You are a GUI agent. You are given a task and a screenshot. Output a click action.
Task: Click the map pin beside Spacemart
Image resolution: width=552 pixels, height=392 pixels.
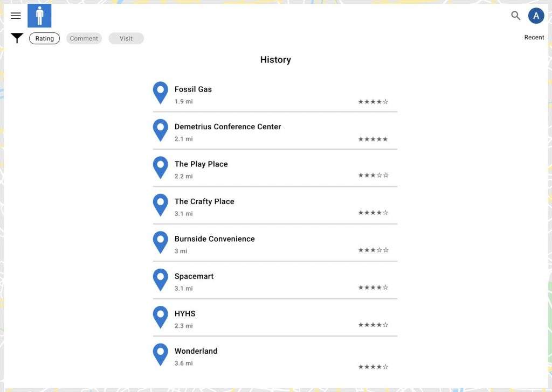(161, 280)
